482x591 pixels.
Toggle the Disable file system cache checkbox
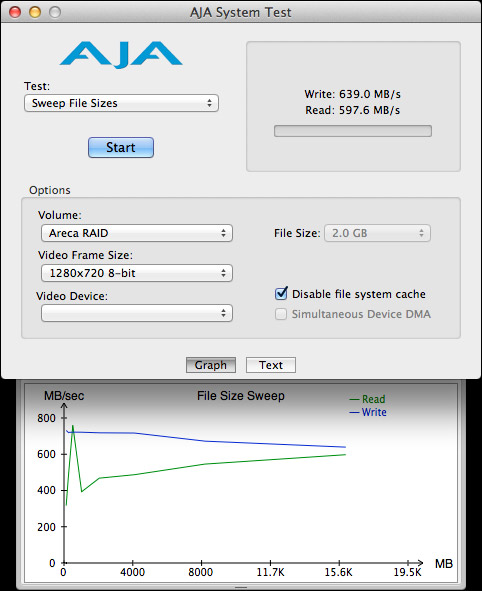point(281,294)
